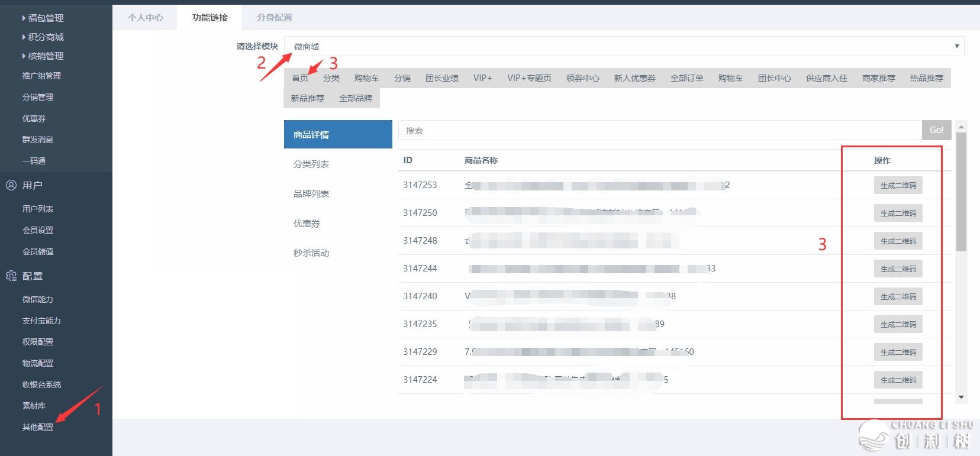Viewport: 980px width, 456px height.
Task: Generate QR code for product 3147253
Action: pos(898,185)
